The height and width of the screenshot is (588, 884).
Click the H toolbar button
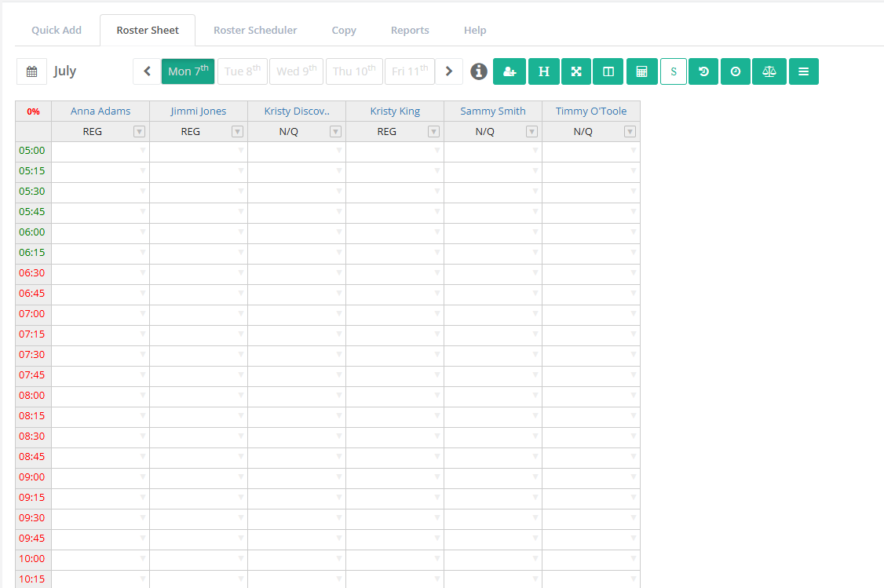click(544, 71)
